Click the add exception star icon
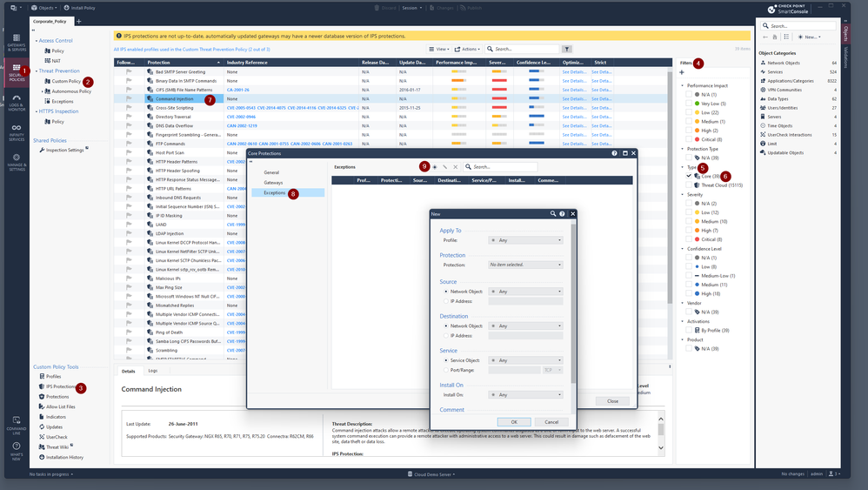Viewport: 868px width, 490px height. click(x=435, y=166)
